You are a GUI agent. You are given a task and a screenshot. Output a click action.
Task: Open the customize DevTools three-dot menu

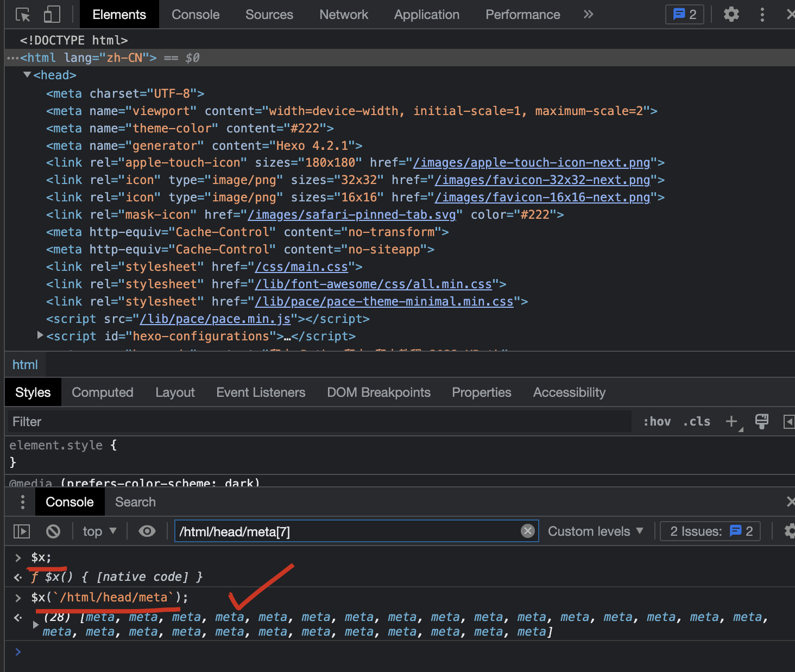(x=762, y=15)
